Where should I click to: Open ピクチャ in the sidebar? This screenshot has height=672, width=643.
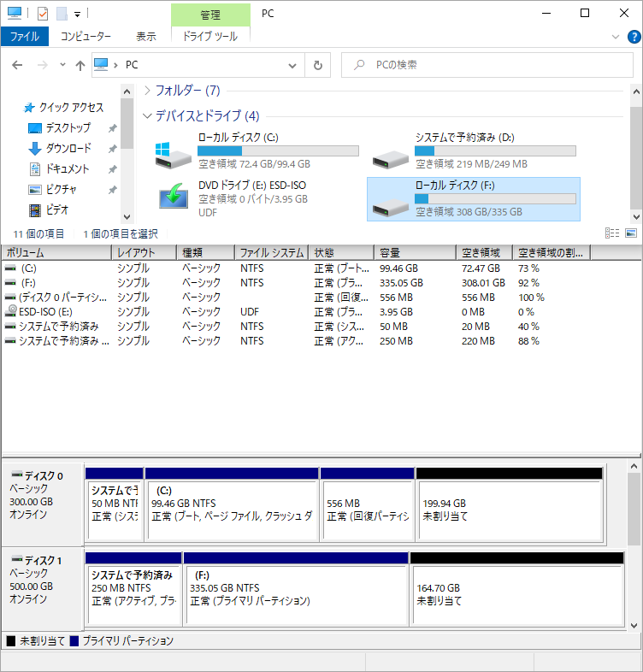click(52, 190)
